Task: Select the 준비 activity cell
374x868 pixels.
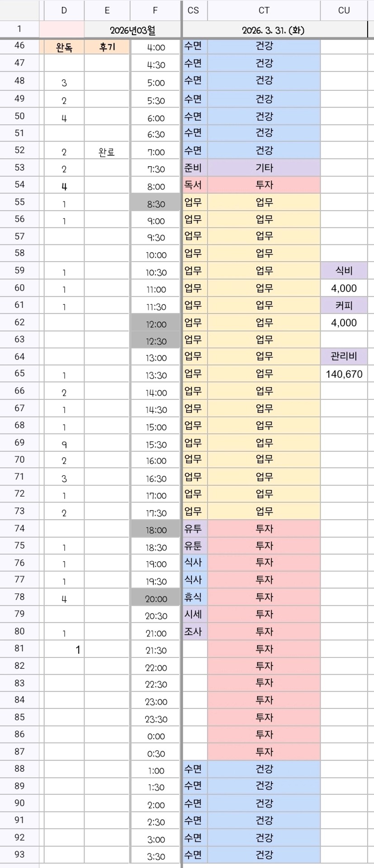Action: (x=194, y=168)
